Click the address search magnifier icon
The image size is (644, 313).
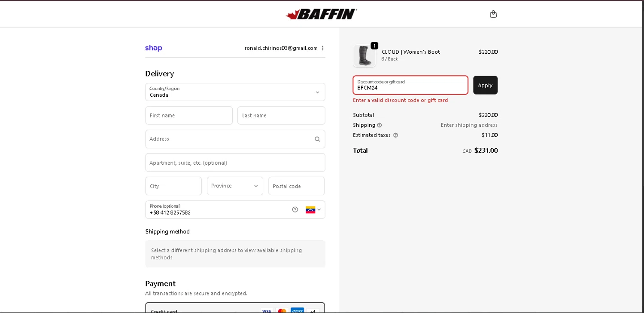[x=317, y=139]
